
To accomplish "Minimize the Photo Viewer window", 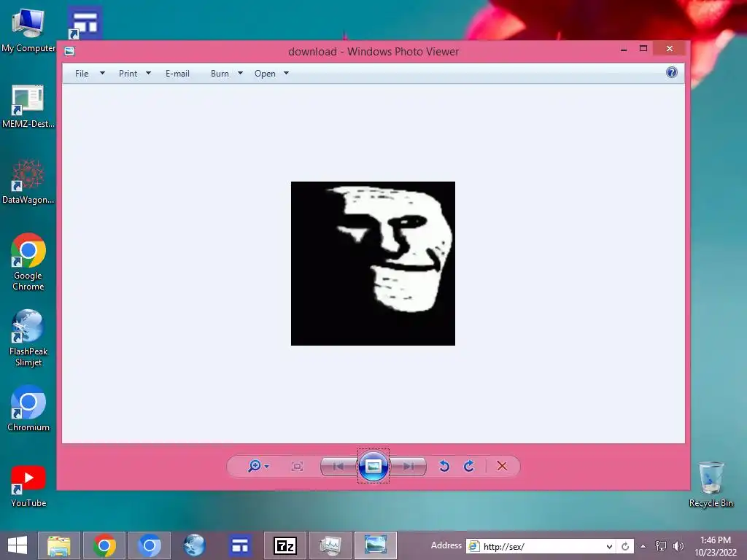I will pyautogui.click(x=624, y=49).
